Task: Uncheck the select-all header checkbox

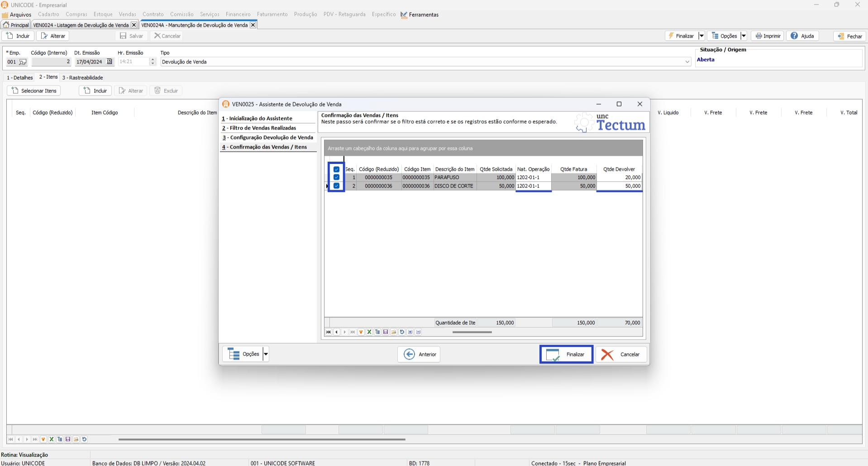Action: point(336,169)
